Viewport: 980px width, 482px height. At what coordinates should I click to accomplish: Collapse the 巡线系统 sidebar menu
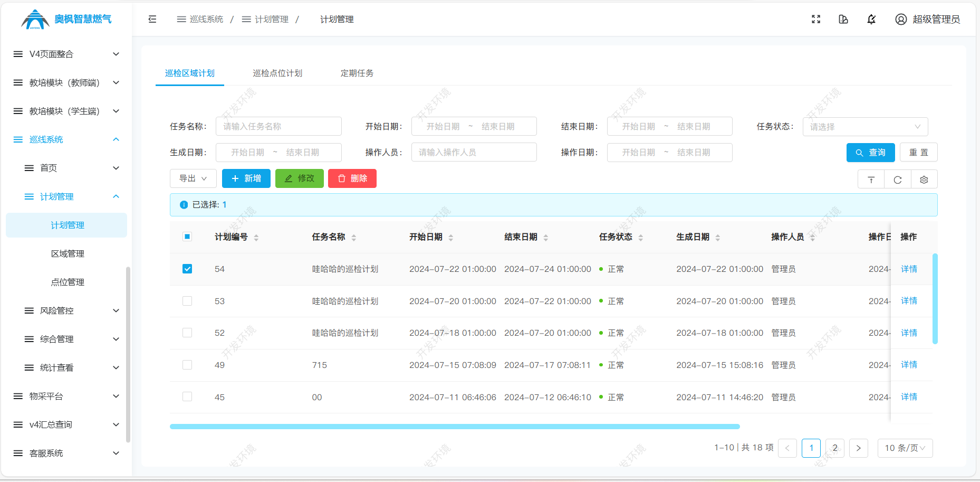click(x=66, y=139)
